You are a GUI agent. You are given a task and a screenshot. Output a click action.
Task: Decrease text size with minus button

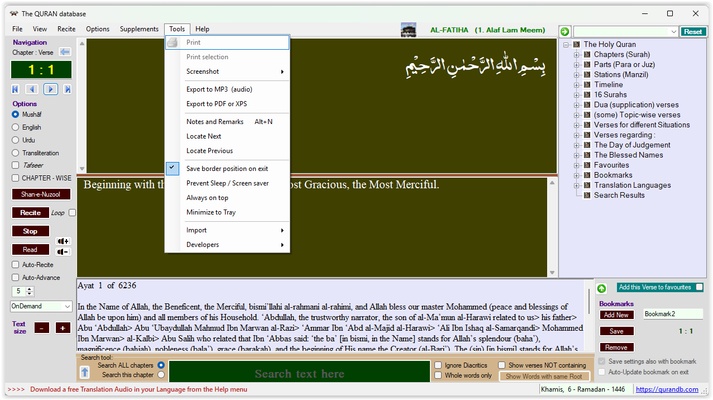pyautogui.click(x=42, y=328)
